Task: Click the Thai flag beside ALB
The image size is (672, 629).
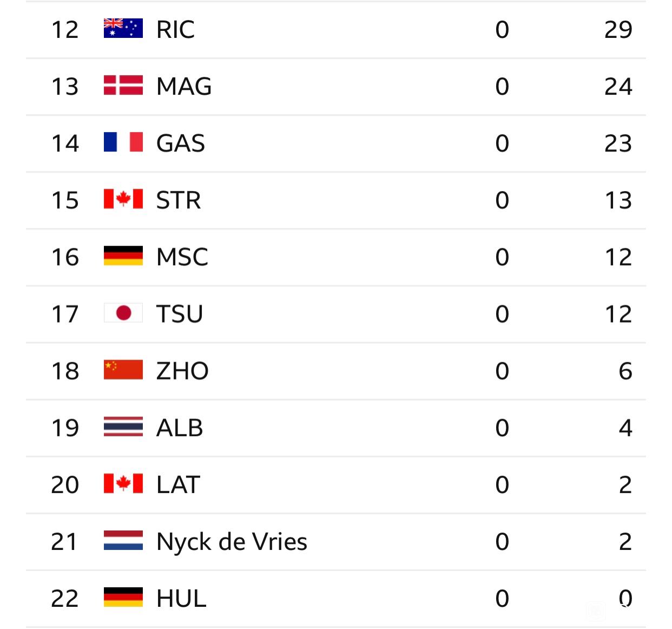Action: pos(123,427)
